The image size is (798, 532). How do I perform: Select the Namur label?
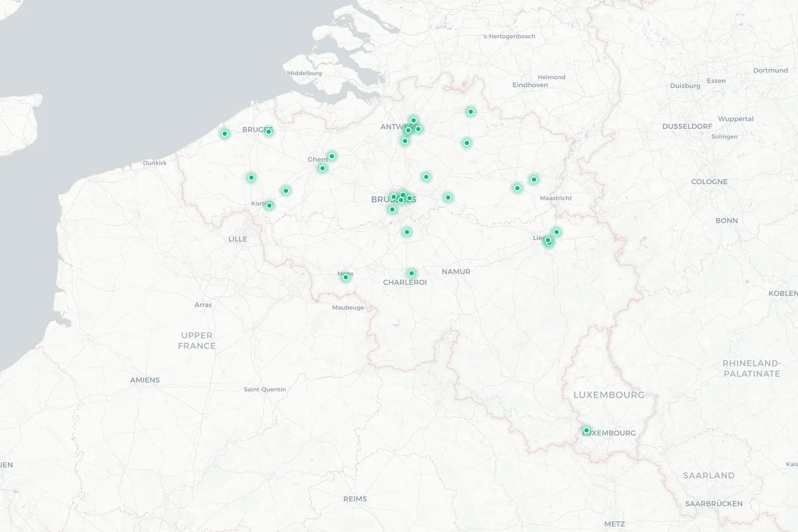tap(456, 271)
